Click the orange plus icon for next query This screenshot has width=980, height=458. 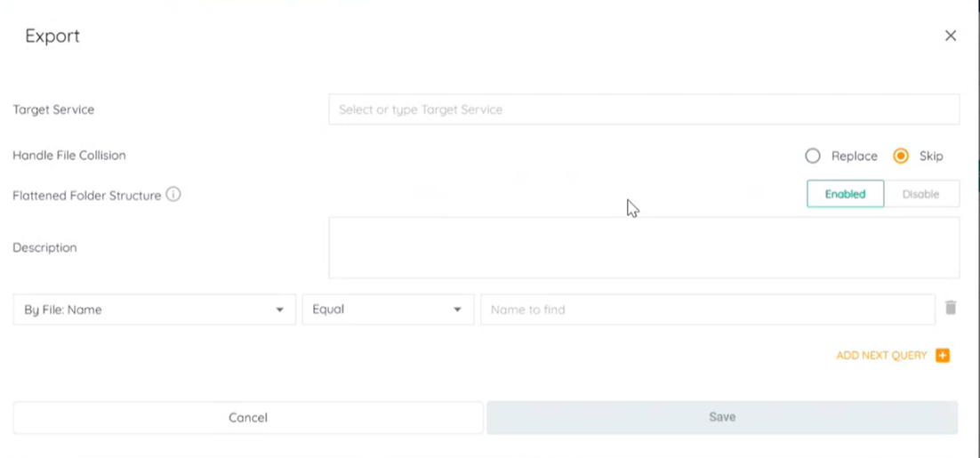(943, 356)
